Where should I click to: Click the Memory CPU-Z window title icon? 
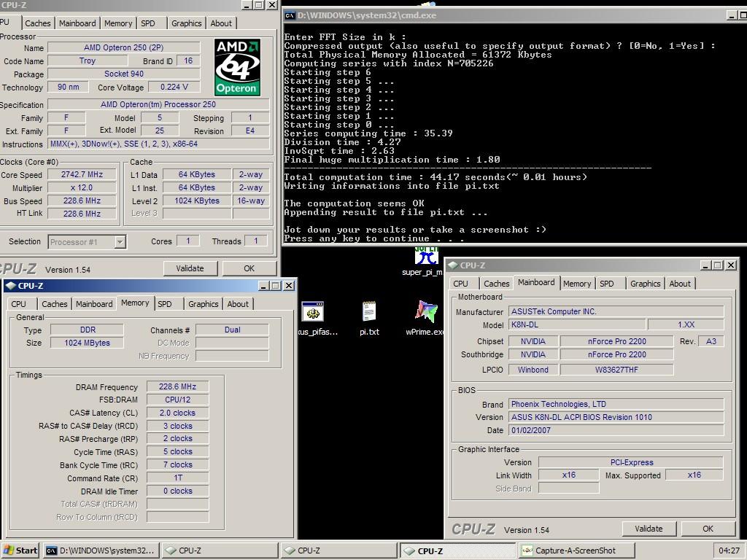(x=10, y=286)
